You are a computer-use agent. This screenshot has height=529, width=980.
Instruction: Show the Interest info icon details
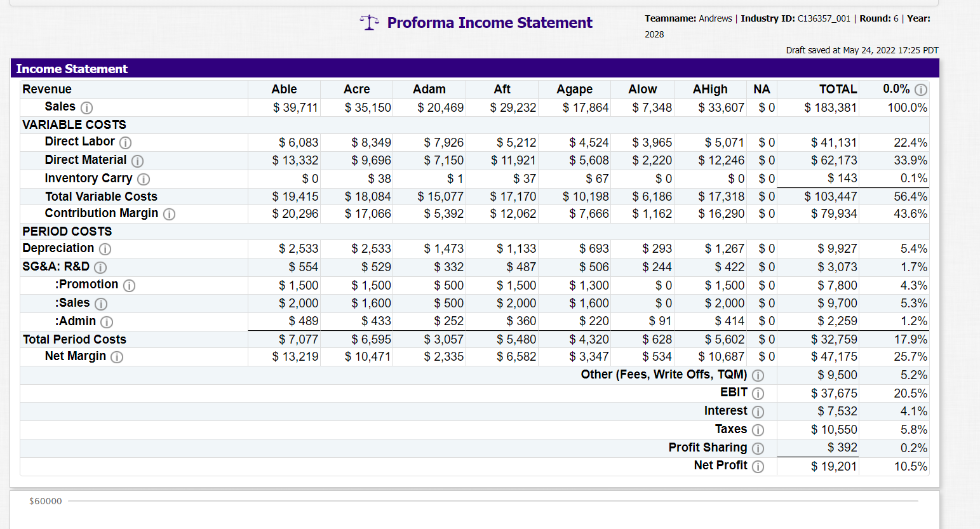[x=758, y=412]
